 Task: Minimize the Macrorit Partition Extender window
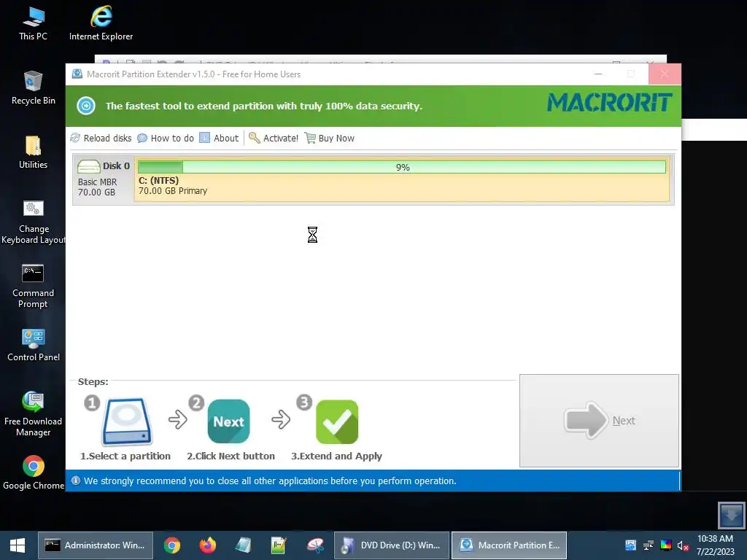598,74
